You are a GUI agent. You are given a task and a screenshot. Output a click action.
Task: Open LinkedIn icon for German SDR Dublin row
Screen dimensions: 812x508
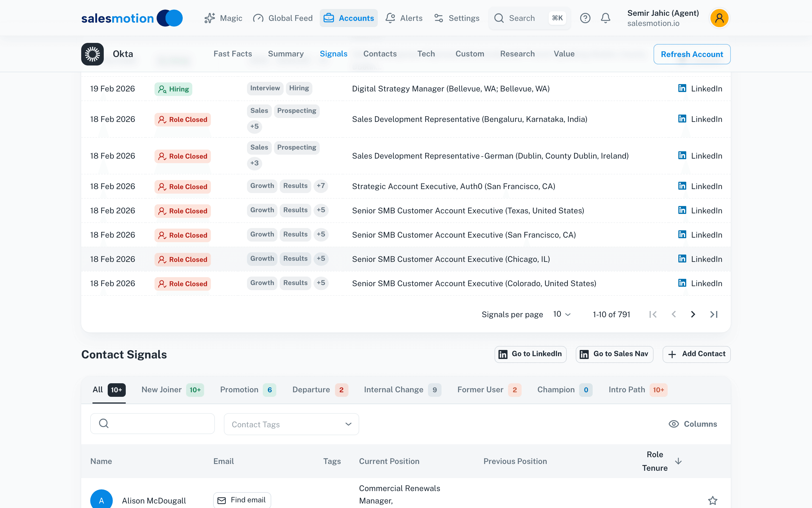tap(682, 155)
